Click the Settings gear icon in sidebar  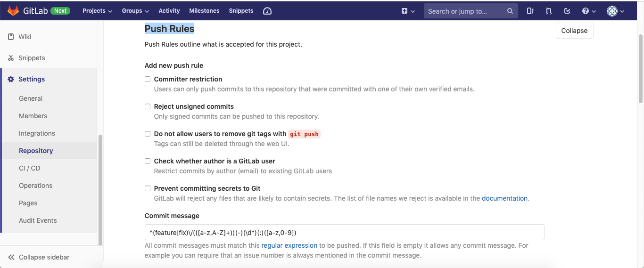pos(11,79)
